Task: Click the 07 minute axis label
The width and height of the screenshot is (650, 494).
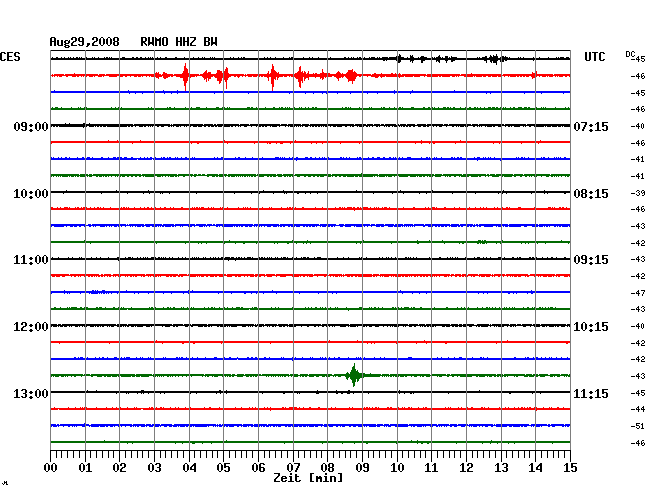Action: click(x=293, y=468)
